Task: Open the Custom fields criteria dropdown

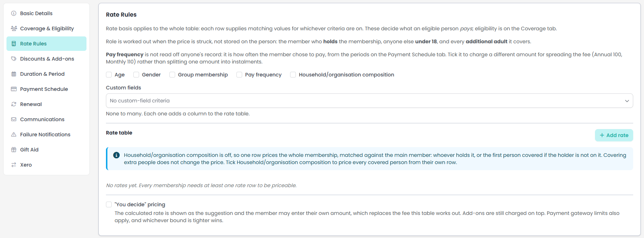Action: coord(369,101)
